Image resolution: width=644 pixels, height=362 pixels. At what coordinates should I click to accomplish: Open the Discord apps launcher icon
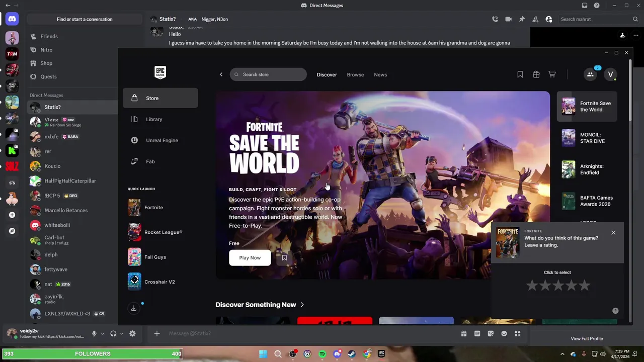point(517,333)
